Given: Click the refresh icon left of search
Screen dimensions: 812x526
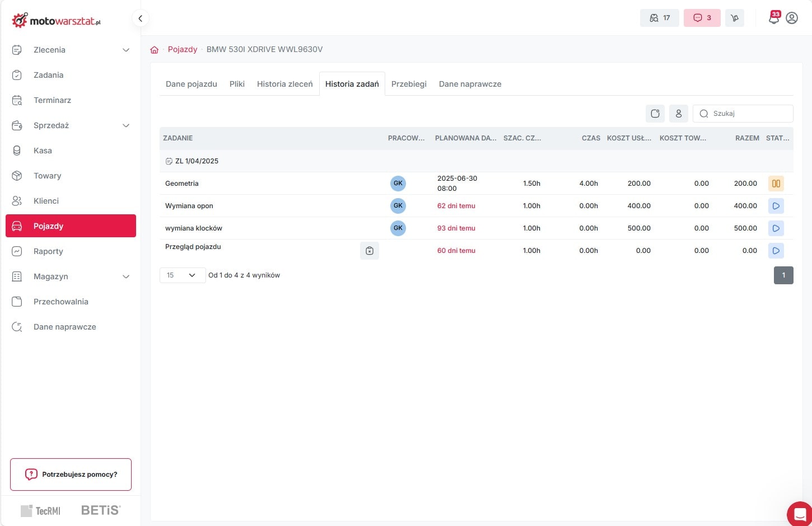Looking at the screenshot, I should coord(655,114).
